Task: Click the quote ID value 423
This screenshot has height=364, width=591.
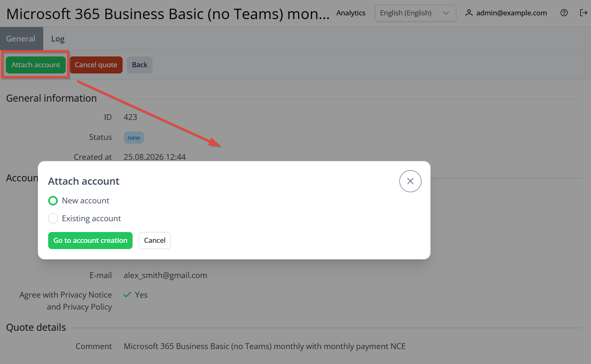Action: (130, 117)
